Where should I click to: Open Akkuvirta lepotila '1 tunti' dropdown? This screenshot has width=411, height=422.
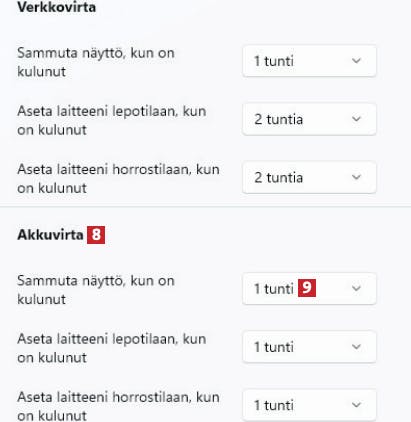pyautogui.click(x=309, y=347)
